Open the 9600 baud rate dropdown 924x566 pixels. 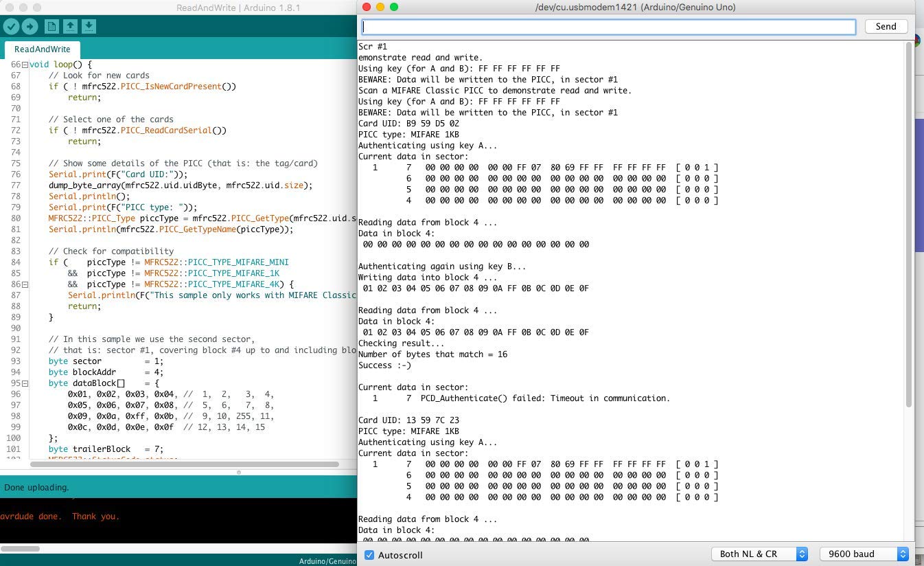coord(864,554)
